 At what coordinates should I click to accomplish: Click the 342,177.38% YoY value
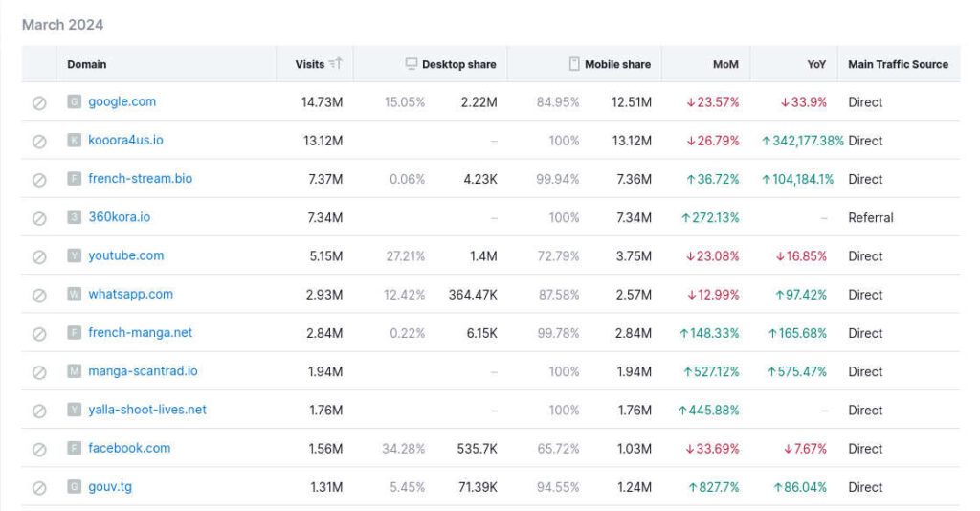coord(803,142)
